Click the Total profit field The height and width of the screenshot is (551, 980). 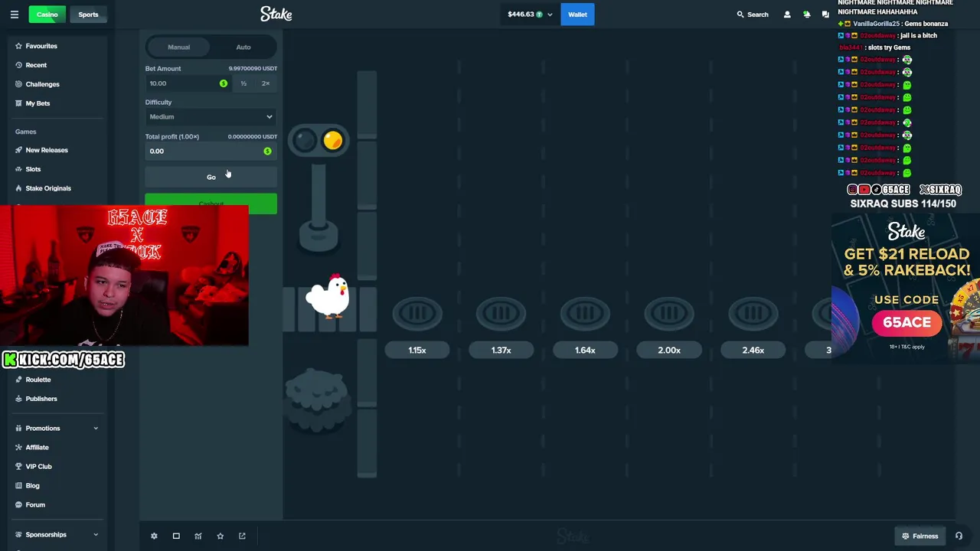211,151
